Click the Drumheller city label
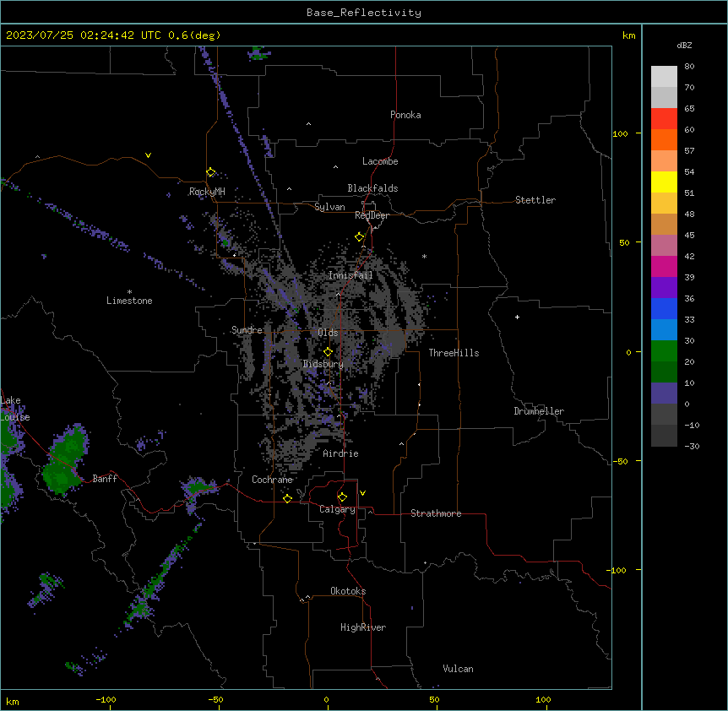 pyautogui.click(x=539, y=411)
